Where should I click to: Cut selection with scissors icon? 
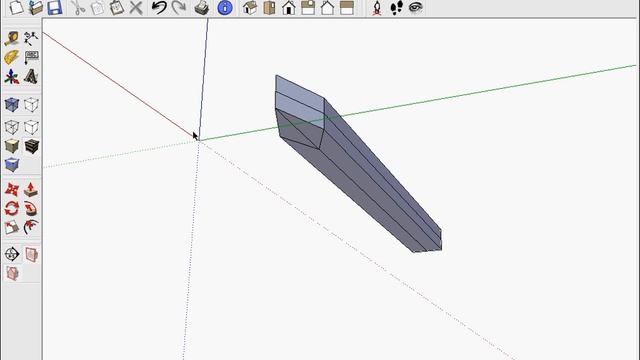click(78, 7)
